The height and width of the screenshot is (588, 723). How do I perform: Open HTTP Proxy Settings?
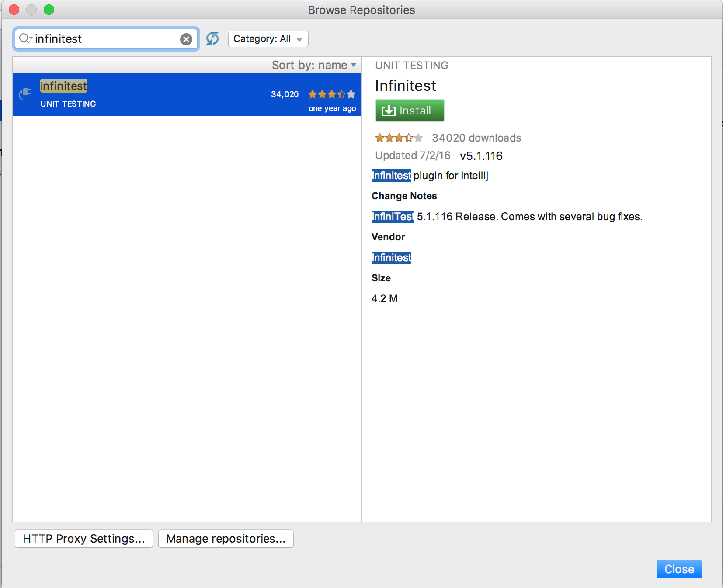click(84, 539)
